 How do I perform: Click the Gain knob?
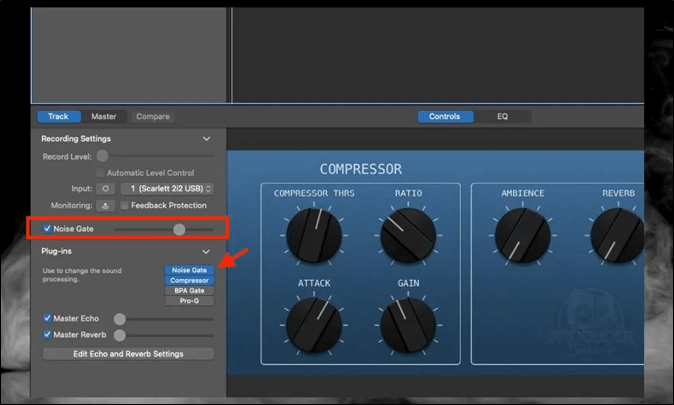coord(408,325)
